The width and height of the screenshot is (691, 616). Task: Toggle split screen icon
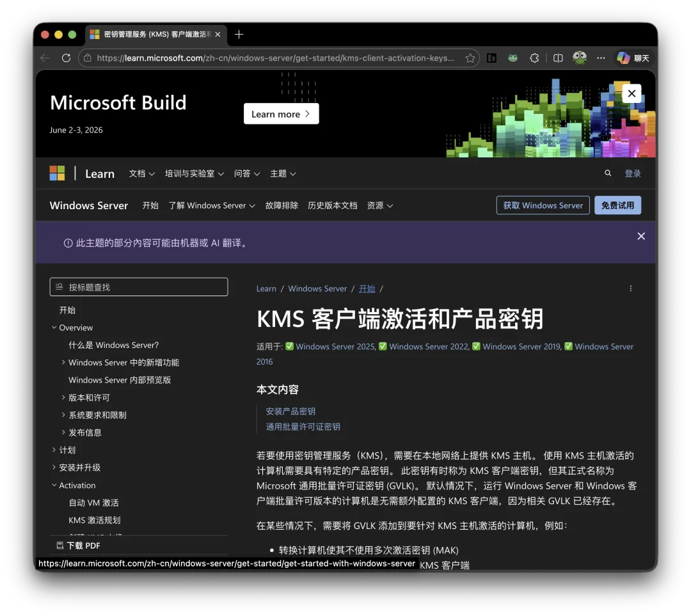tap(558, 58)
